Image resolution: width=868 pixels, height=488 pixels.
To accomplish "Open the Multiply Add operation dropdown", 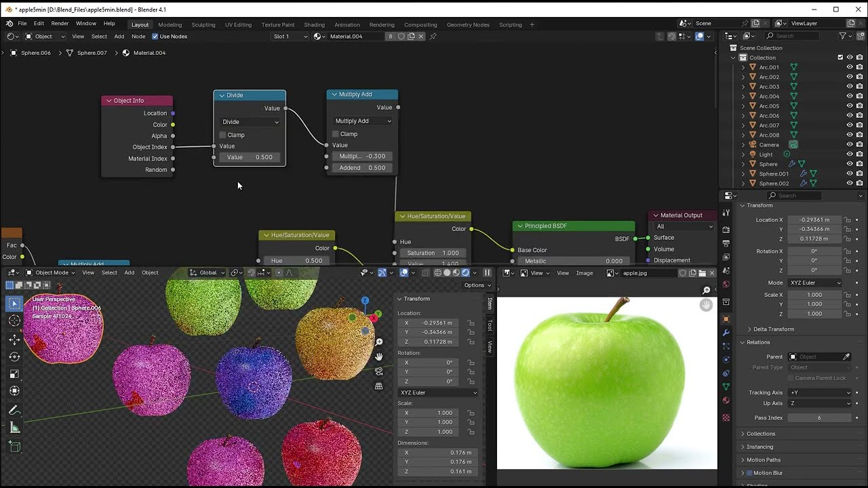I will (x=362, y=121).
